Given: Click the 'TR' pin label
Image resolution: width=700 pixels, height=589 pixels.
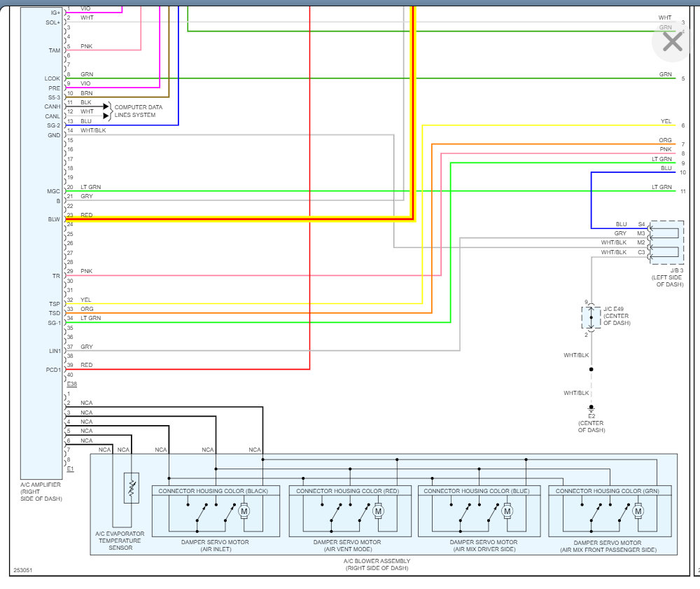Looking at the screenshot, I should coord(56,276).
